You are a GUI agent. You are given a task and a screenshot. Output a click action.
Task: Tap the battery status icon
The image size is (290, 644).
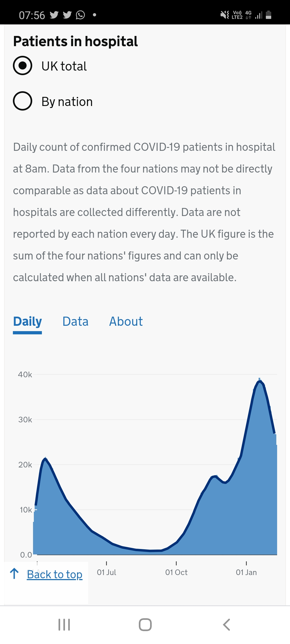(269, 15)
